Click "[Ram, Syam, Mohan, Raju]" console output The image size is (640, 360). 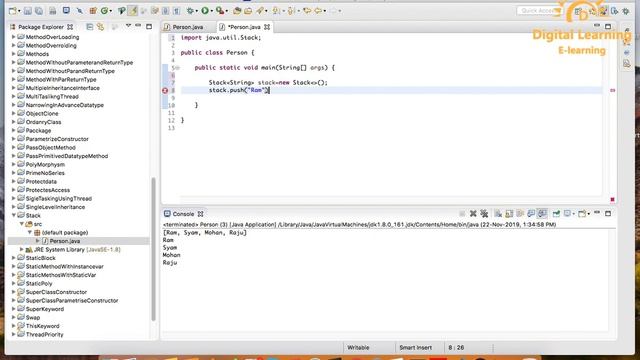205,233
